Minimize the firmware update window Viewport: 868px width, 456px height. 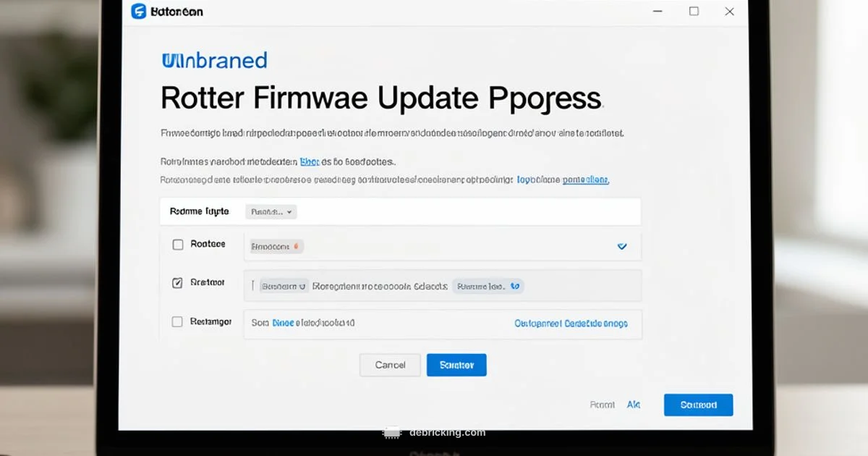[x=657, y=12]
